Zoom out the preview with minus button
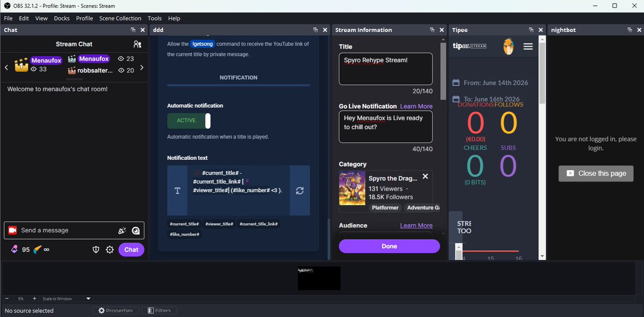The width and height of the screenshot is (644, 317). (6, 298)
